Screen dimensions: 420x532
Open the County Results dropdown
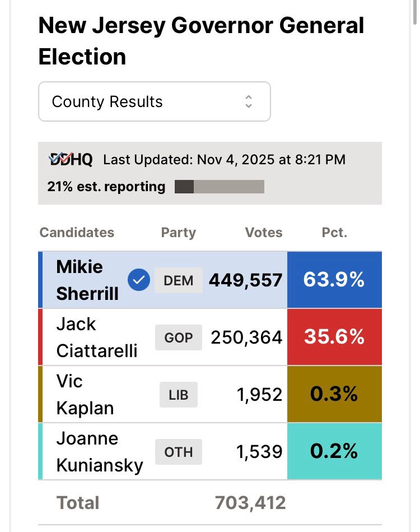(x=154, y=101)
